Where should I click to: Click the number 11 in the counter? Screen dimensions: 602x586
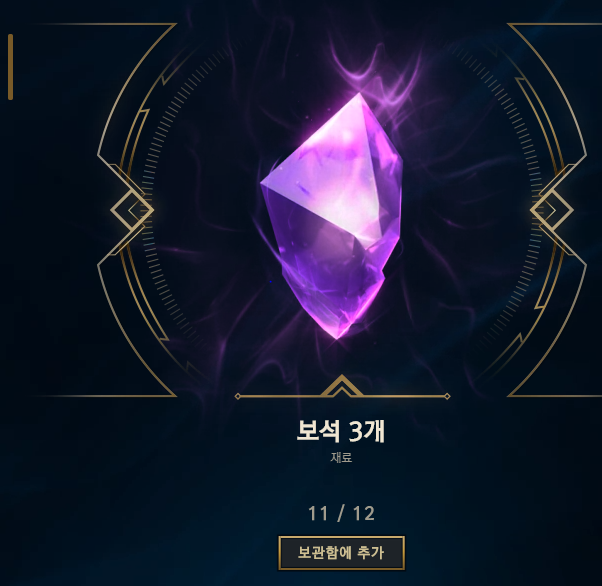coord(318,513)
